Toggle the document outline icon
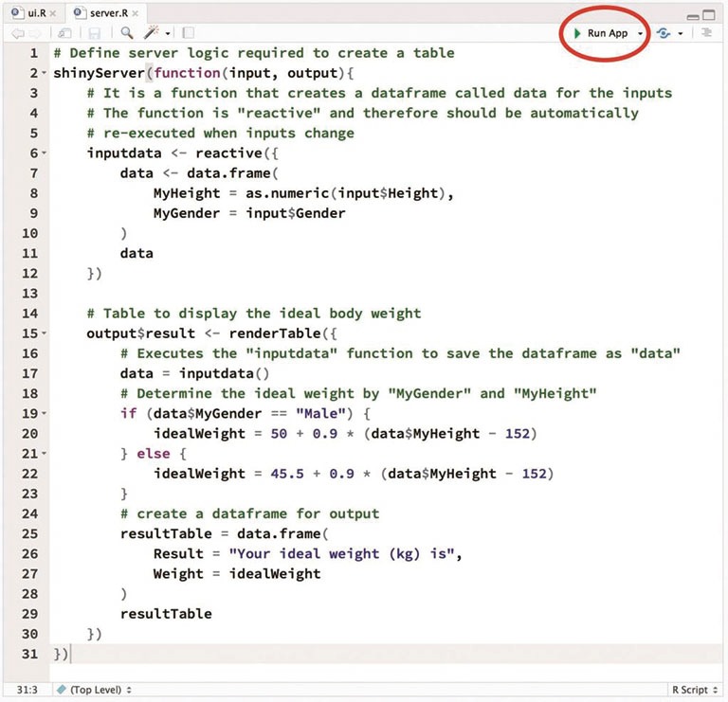Image resolution: width=728 pixels, height=702 pixels. click(706, 33)
